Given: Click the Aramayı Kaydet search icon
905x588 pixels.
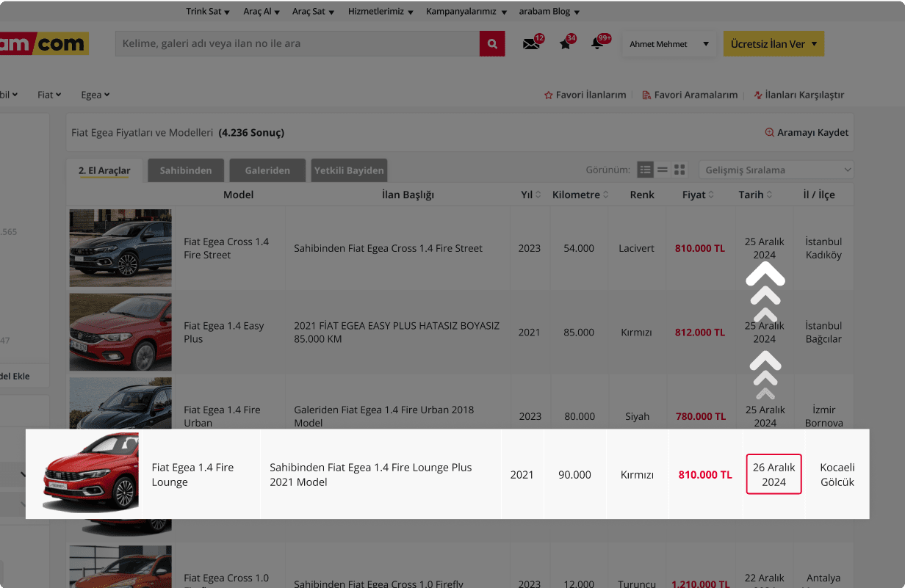Looking at the screenshot, I should coord(770,133).
